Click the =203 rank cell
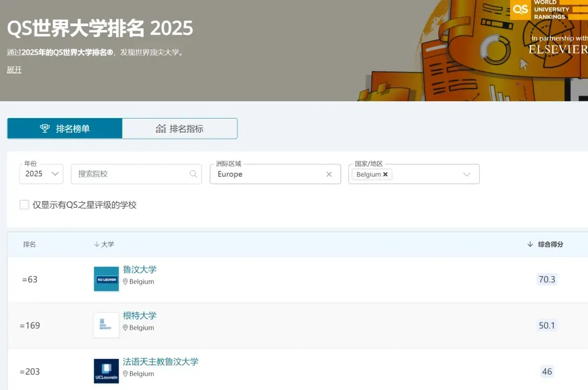The width and height of the screenshot is (588, 390). pos(29,372)
